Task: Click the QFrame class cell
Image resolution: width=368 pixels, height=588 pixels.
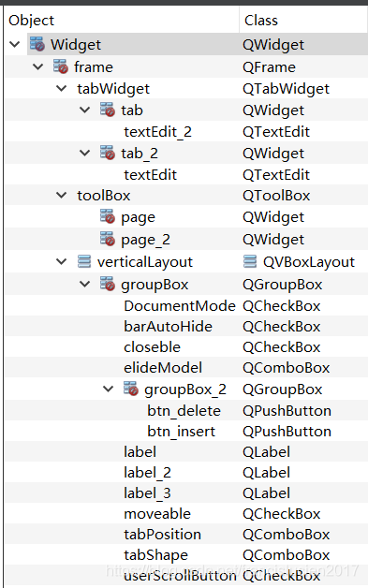Action: 269,67
